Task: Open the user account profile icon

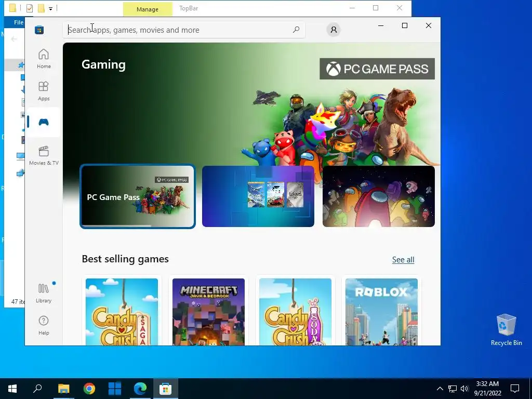Action: (334, 30)
